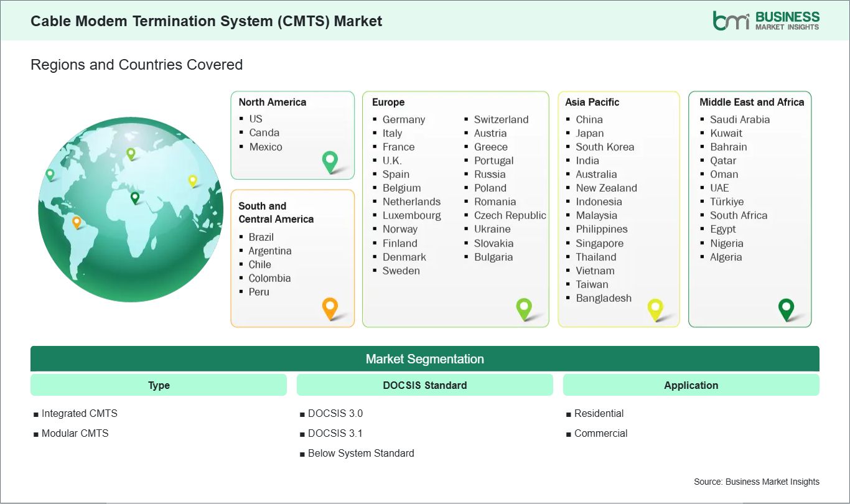Click the dark green pin in Middle East and Africa card

click(787, 307)
